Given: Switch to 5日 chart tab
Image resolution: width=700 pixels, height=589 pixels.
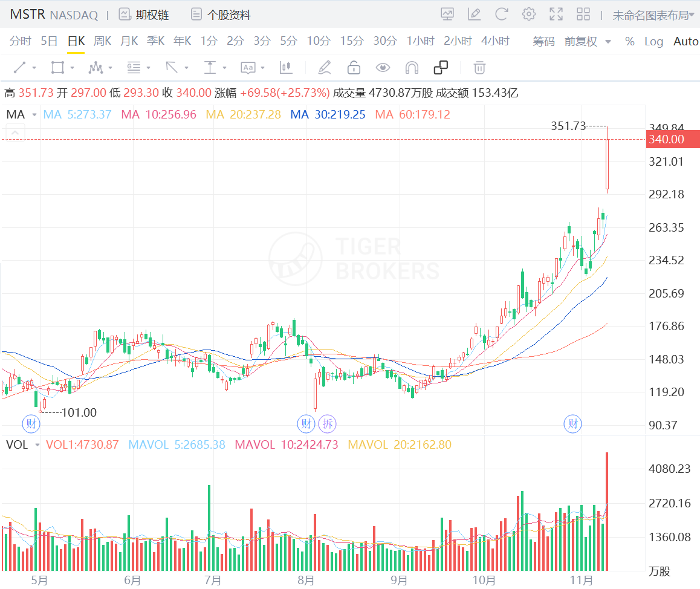Looking at the screenshot, I should point(49,41).
